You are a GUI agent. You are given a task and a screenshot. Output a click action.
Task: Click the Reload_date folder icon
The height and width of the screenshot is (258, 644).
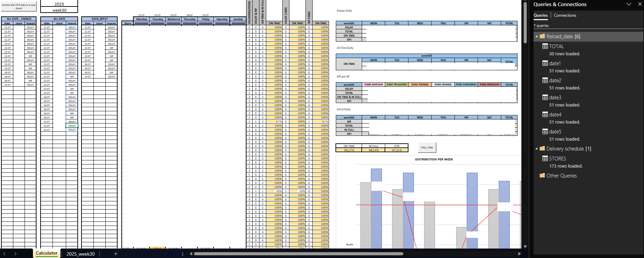(542, 36)
